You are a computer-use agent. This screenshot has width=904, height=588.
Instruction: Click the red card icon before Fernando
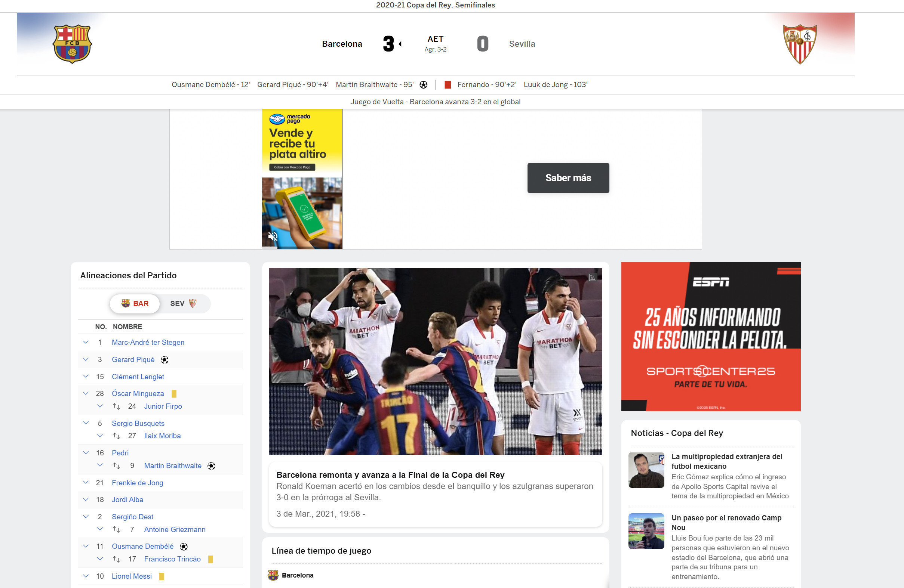[448, 85]
